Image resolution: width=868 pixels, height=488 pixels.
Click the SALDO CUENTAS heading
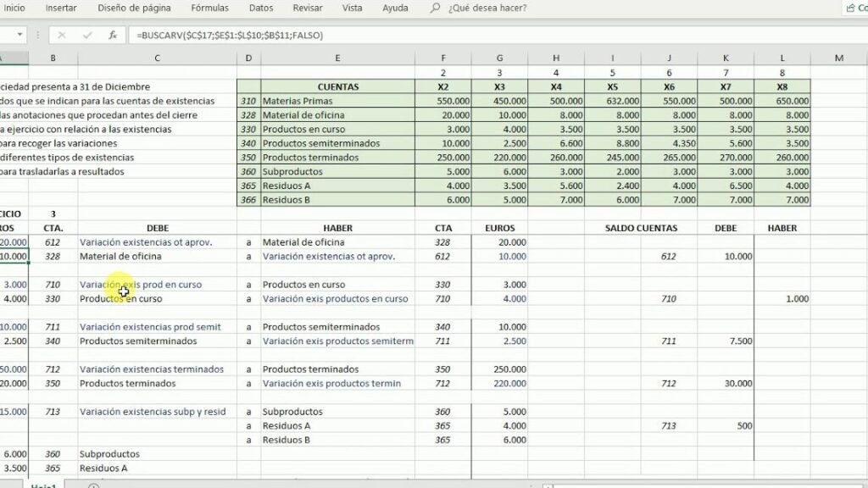[x=641, y=228]
